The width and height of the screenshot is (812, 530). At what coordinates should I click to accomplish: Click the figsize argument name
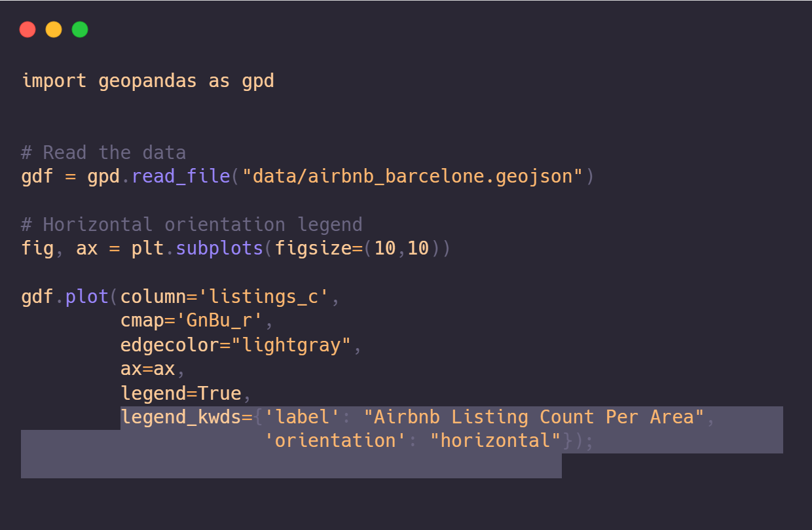click(313, 249)
